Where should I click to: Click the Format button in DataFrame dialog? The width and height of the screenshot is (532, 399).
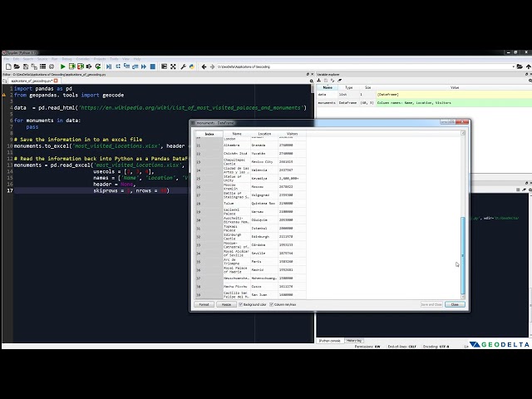click(204, 305)
